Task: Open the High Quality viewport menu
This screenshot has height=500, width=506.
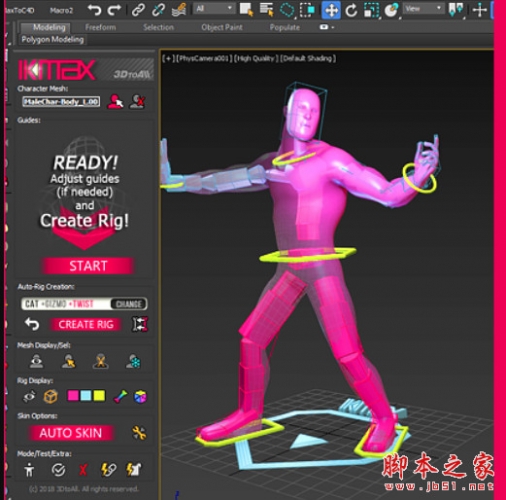Action: click(x=256, y=58)
